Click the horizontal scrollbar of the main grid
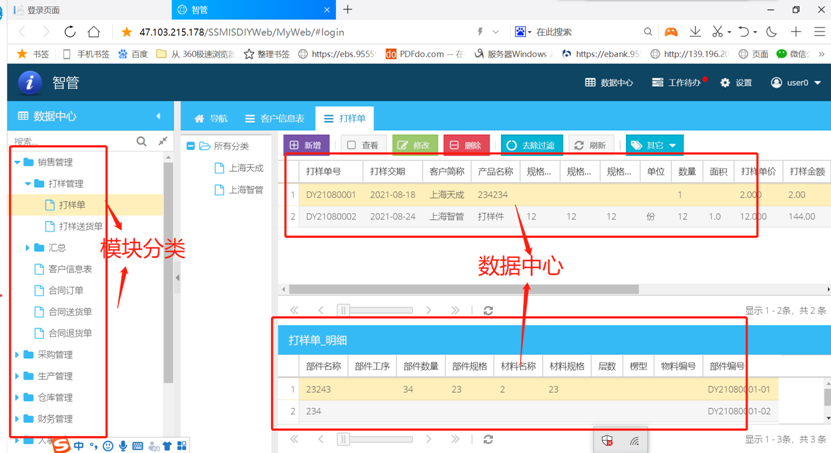Image resolution: width=831 pixels, height=453 pixels. pos(464,289)
